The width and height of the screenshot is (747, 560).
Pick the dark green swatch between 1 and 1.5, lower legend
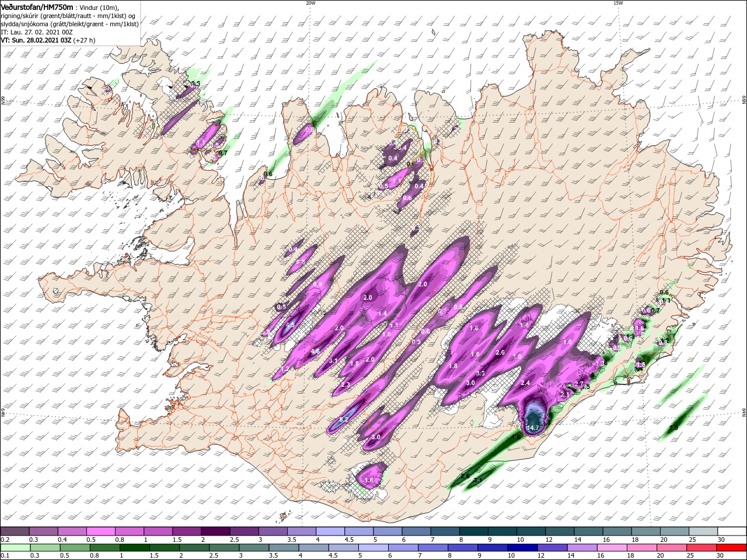(x=135, y=548)
